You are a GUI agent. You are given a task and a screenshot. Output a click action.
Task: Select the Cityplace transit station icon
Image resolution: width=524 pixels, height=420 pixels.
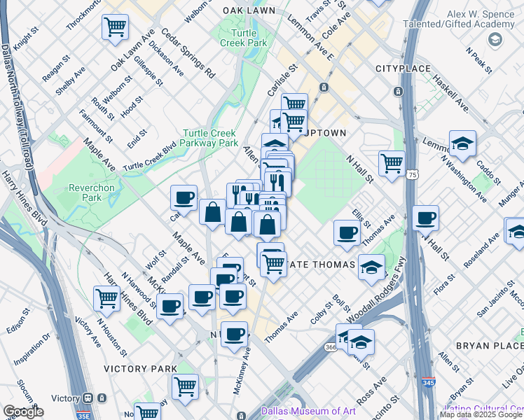tap(398, 91)
